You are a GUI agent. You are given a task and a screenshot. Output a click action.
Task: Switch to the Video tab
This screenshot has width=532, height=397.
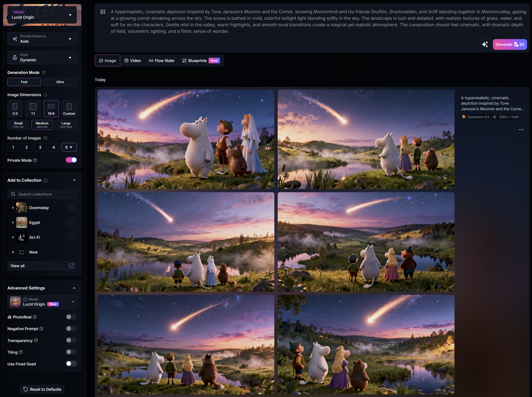pyautogui.click(x=133, y=61)
